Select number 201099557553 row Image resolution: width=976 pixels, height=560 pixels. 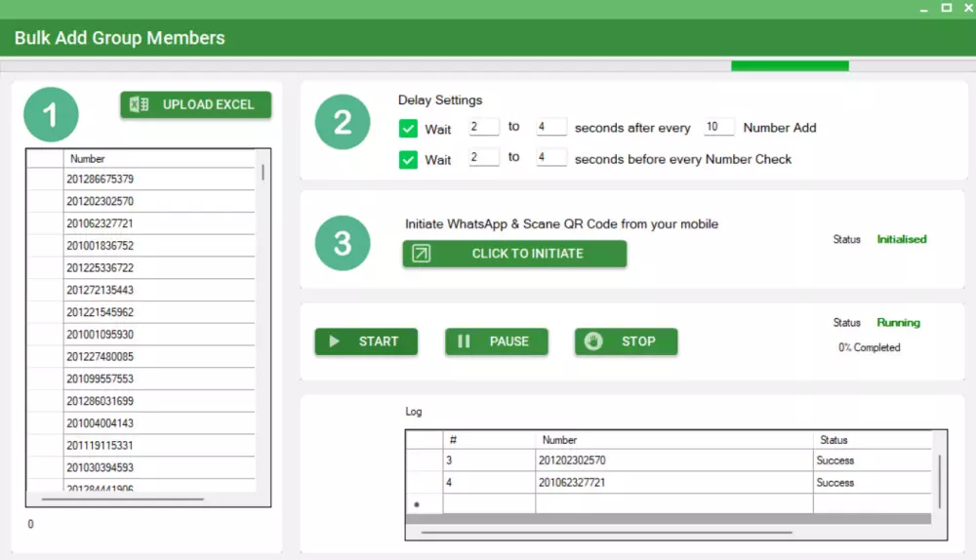click(x=159, y=379)
